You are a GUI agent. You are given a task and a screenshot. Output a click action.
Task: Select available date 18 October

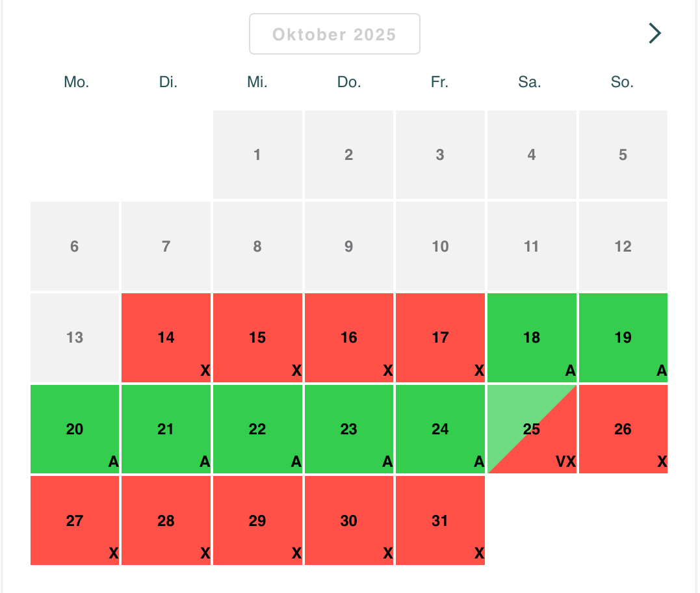[x=532, y=337]
